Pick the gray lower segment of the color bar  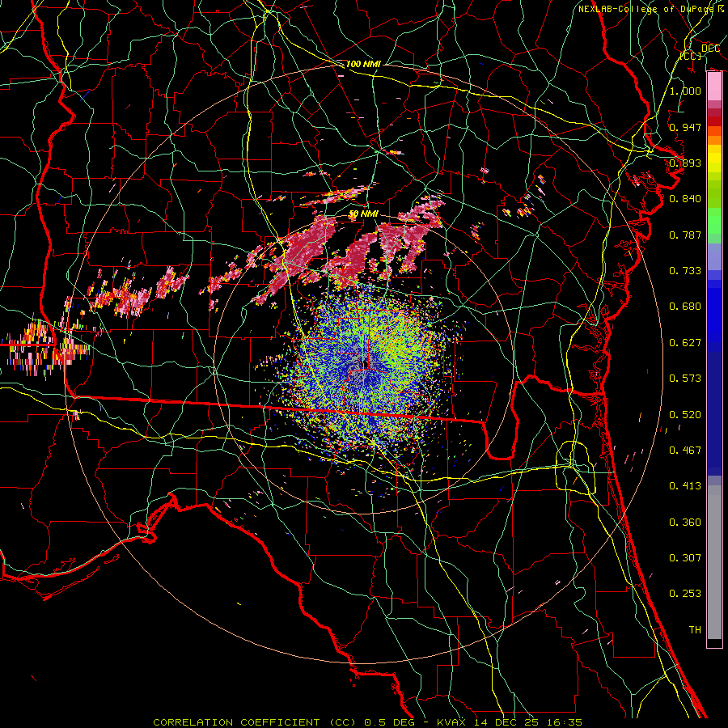click(714, 562)
